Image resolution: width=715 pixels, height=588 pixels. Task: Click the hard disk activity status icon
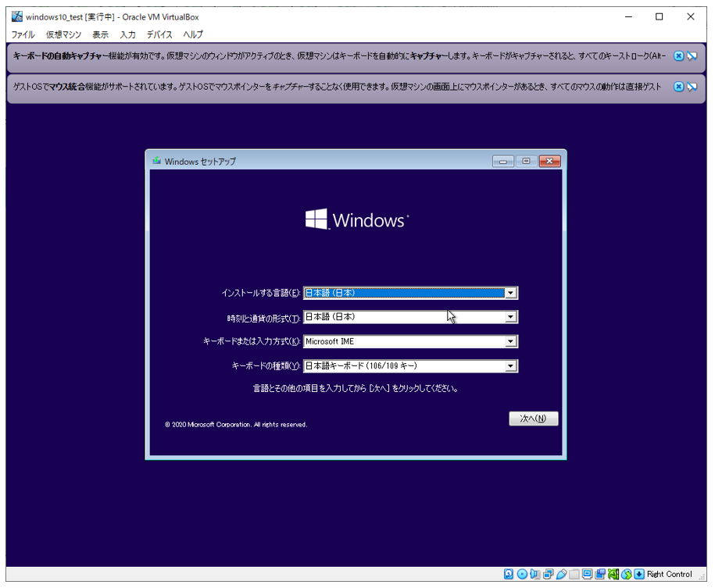coord(509,574)
